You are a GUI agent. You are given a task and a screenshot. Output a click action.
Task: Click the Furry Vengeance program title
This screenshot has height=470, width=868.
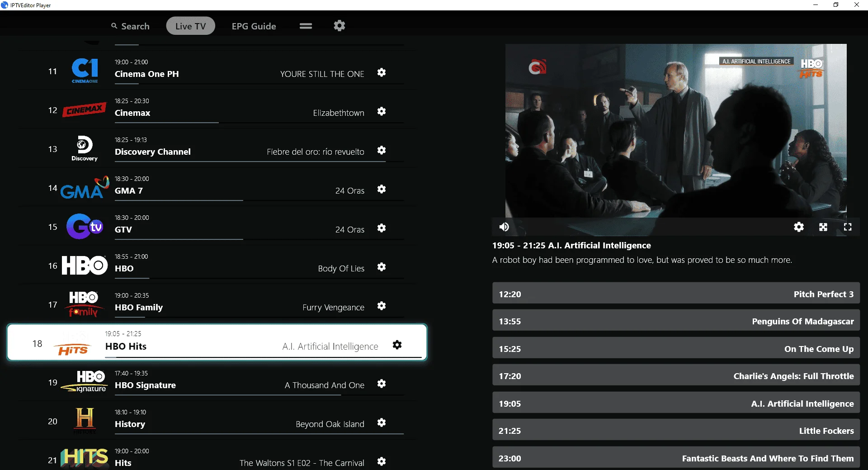click(333, 307)
